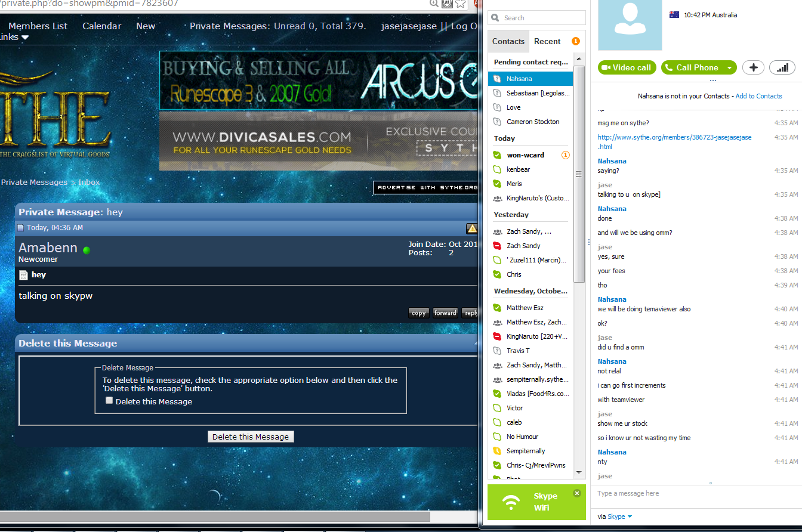This screenshot has width=802, height=532.
Task: Click the Amabenn username on the message
Action: [x=48, y=248]
